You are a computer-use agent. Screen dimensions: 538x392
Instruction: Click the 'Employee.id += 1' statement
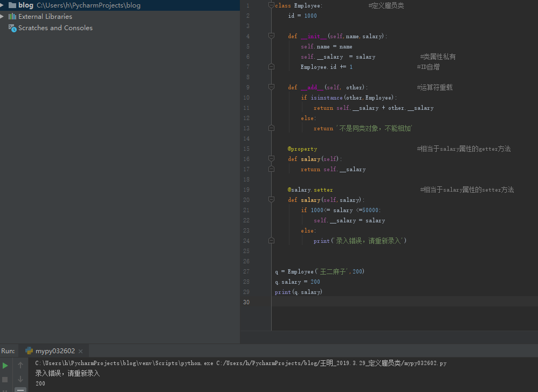pyautogui.click(x=326, y=67)
